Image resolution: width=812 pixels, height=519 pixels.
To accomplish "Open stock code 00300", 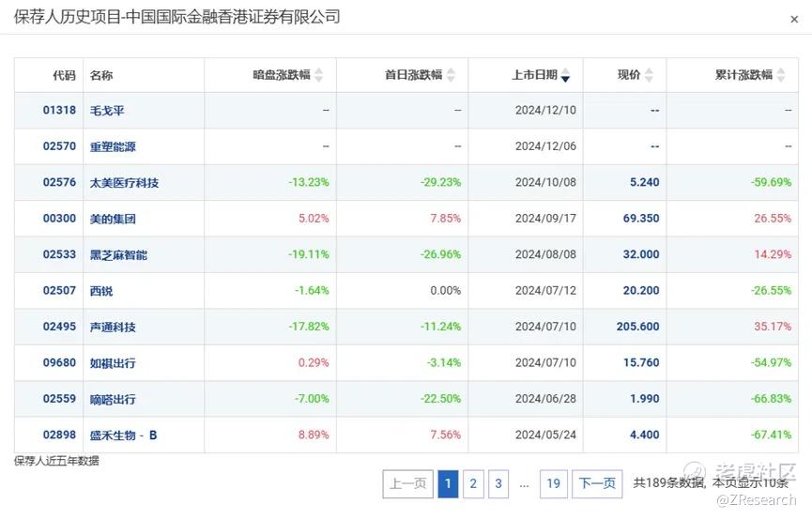I will coord(59,219).
